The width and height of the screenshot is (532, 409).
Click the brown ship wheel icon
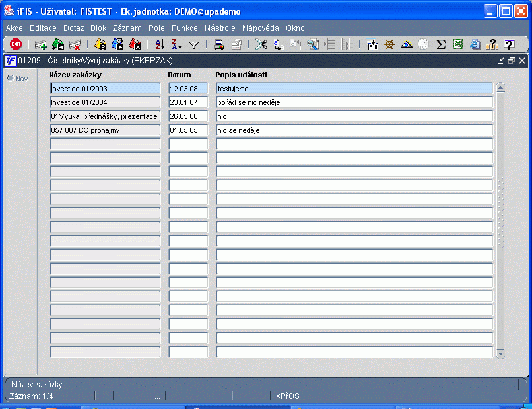389,44
